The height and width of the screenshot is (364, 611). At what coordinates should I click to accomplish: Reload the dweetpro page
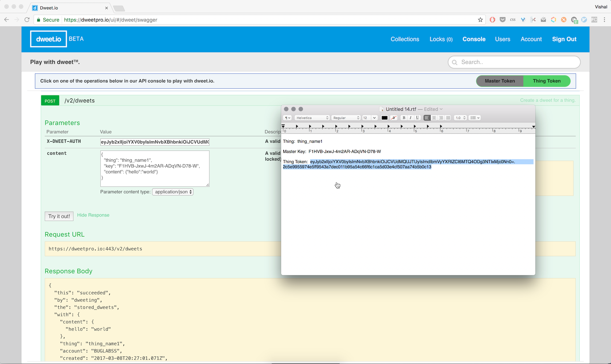click(x=27, y=20)
